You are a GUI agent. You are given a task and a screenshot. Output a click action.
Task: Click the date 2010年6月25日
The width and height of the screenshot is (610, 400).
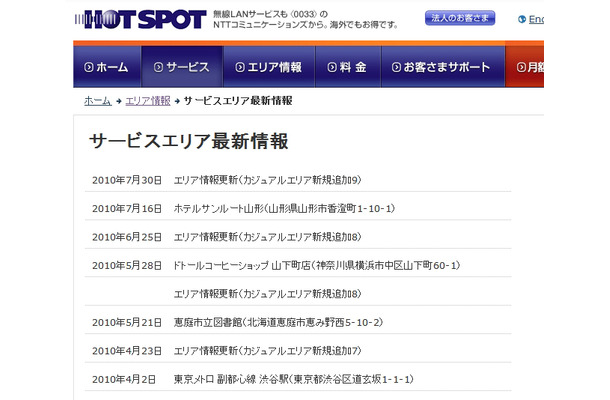(127, 237)
